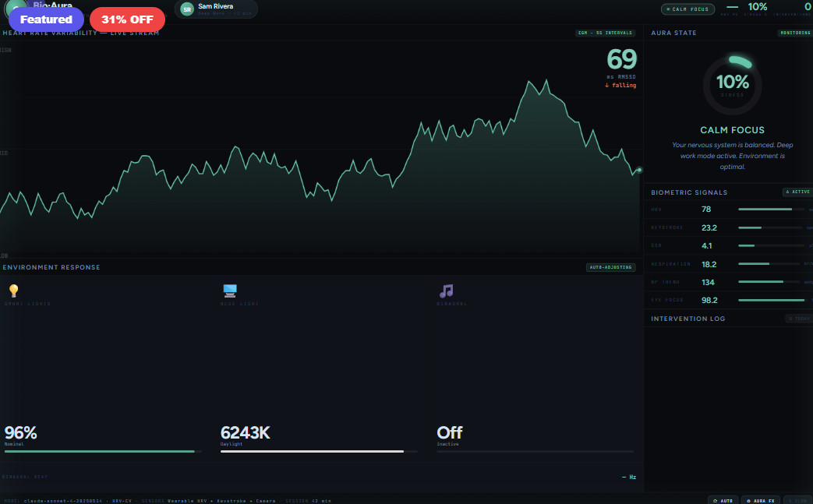Click the live endpoint dot on HRV chart
The height and width of the screenshot is (504, 813).
[x=639, y=170]
